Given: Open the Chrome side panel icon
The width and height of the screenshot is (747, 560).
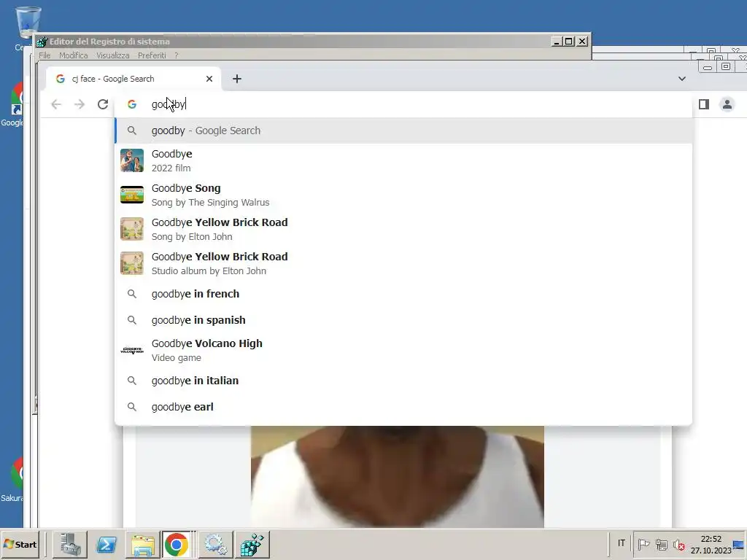Looking at the screenshot, I should 704,104.
